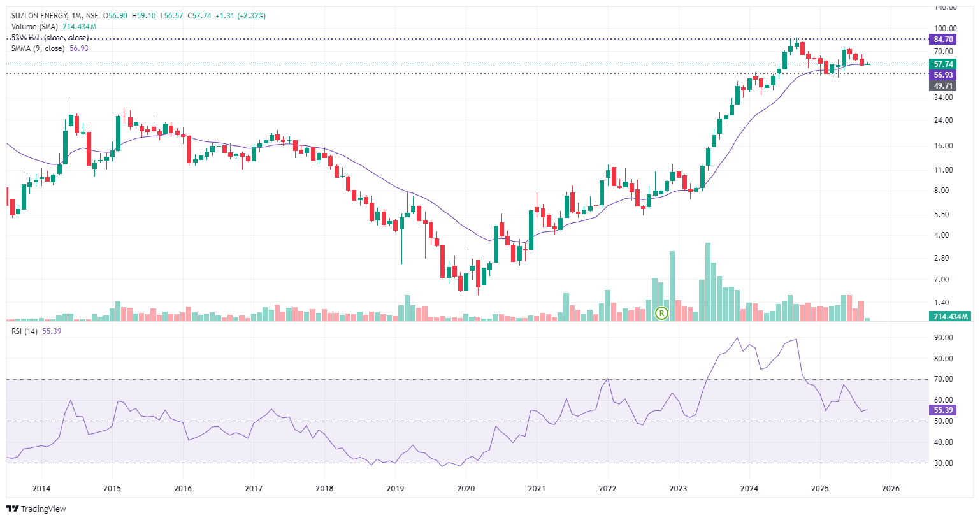Click the 2020 label on the time axis
The height and width of the screenshot is (520, 980).
pos(466,489)
